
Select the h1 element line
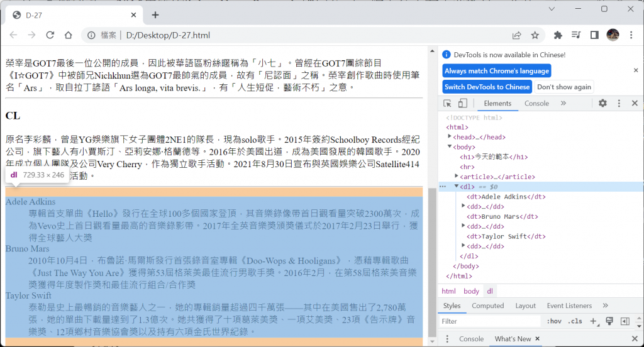[494, 157]
